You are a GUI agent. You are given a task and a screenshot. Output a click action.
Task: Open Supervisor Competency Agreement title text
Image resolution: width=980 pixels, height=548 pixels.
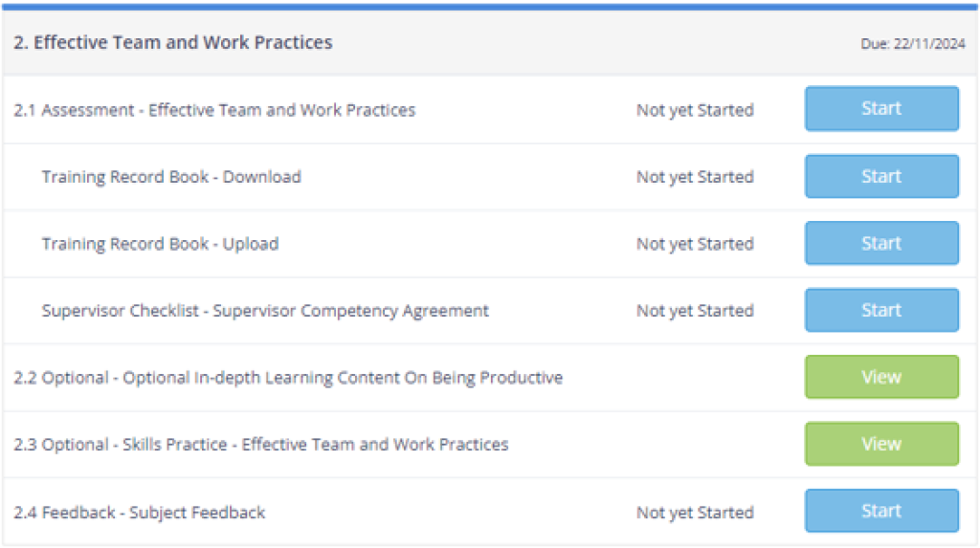click(x=265, y=311)
